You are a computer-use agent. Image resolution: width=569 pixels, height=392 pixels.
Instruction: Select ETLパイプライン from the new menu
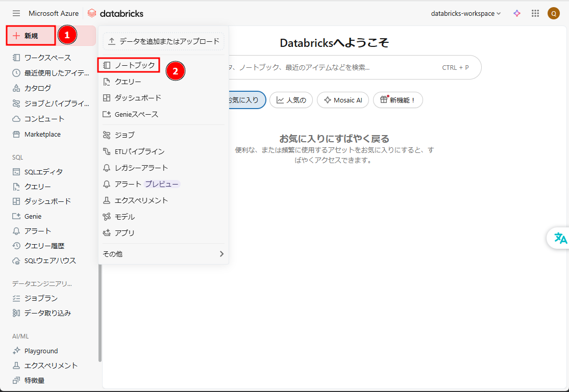139,151
